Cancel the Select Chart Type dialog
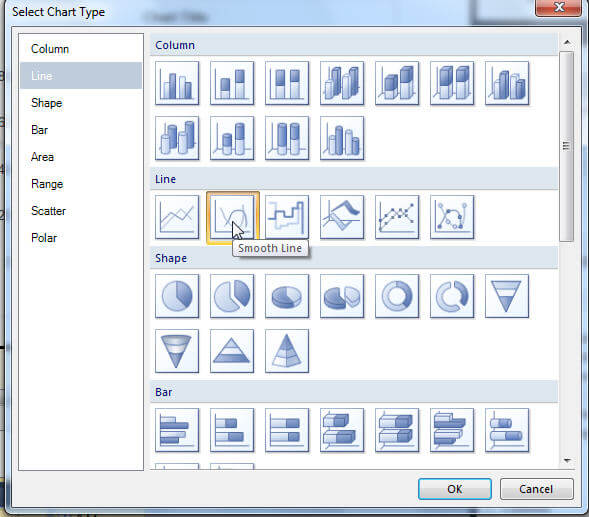This screenshot has width=589, height=517. [536, 489]
